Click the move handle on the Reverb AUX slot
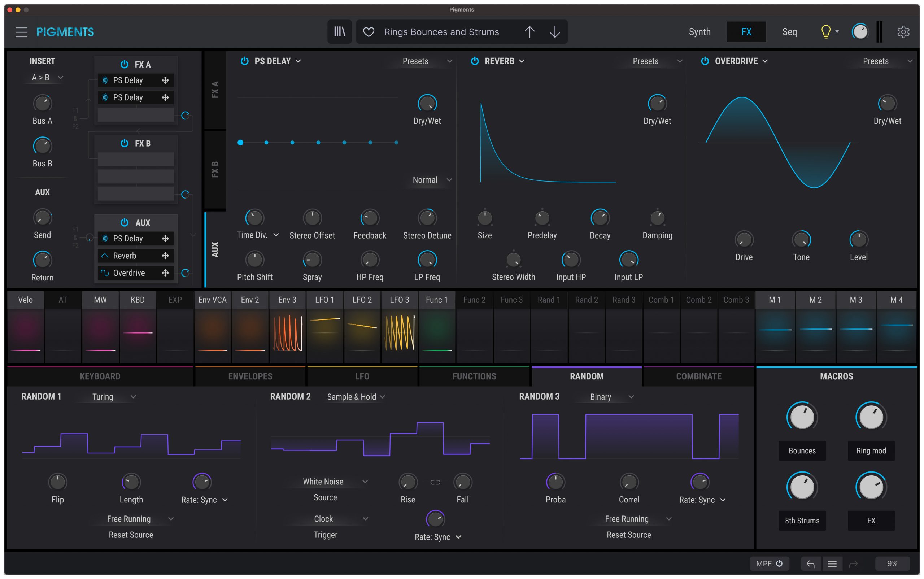This screenshot has width=924, height=579. tap(165, 256)
